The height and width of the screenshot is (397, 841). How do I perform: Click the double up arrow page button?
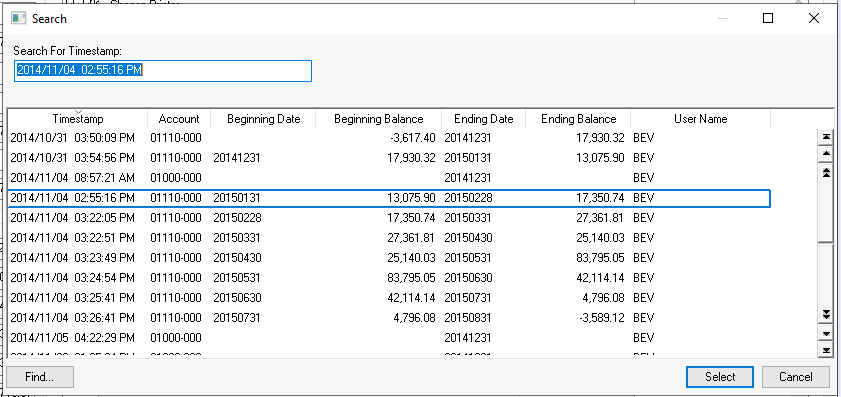[826, 172]
